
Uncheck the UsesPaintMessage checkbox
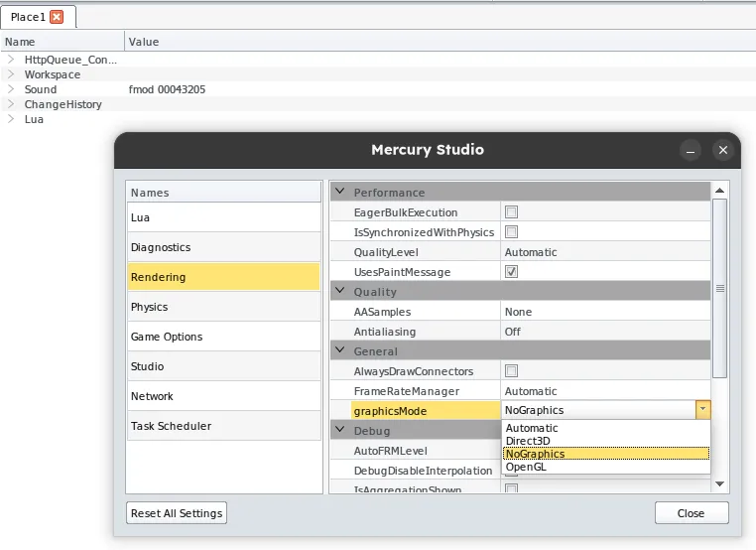point(511,272)
